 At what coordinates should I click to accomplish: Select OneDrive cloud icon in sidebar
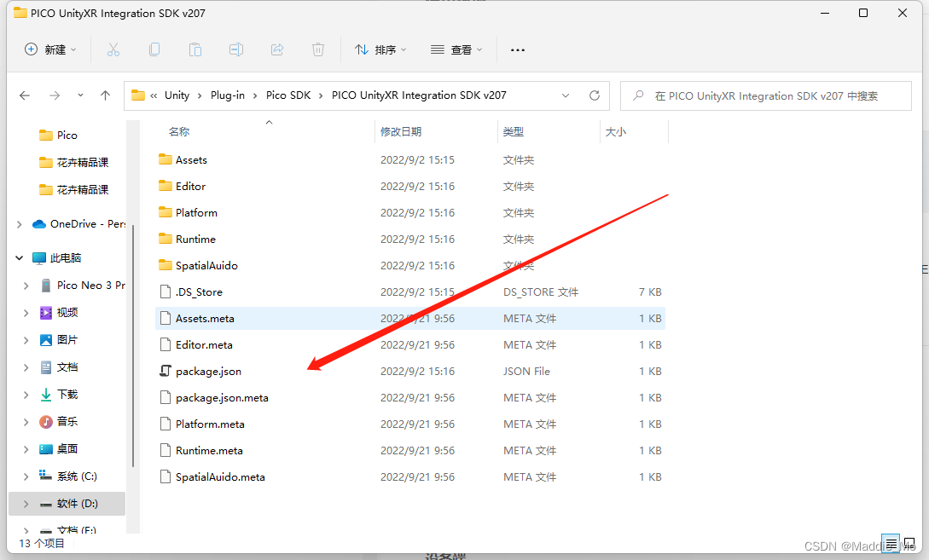pos(39,224)
